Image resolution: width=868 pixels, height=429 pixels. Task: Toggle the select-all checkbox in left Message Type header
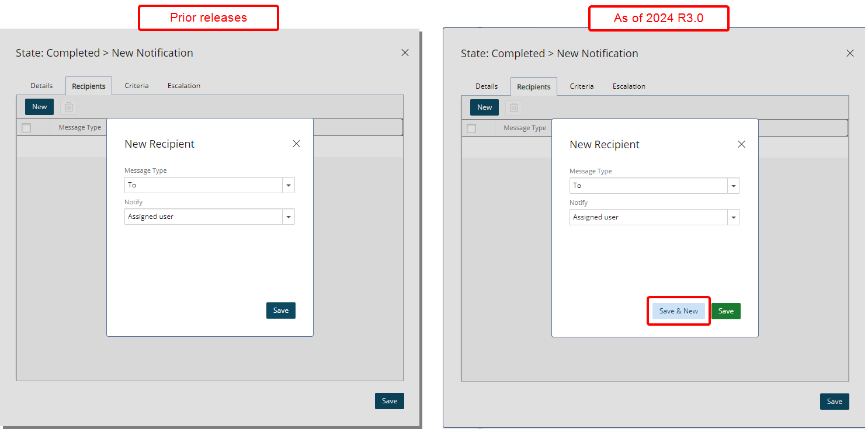pos(26,127)
